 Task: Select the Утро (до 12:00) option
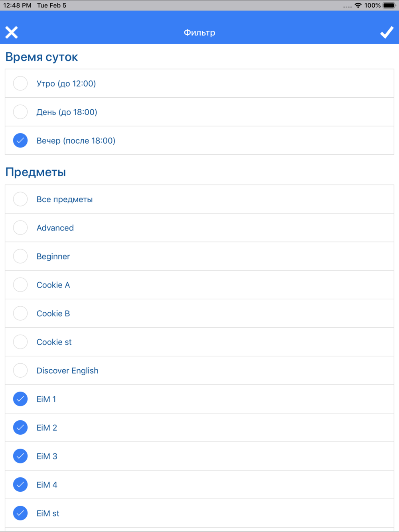point(20,83)
